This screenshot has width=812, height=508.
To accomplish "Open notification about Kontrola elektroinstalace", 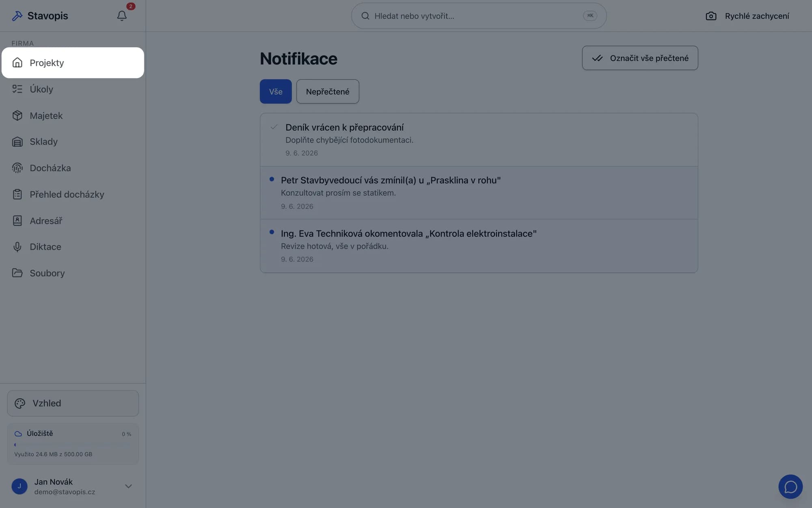I will click(479, 246).
